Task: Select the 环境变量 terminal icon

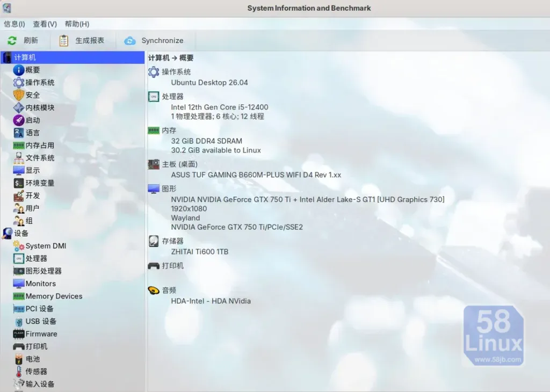Action: (x=19, y=183)
